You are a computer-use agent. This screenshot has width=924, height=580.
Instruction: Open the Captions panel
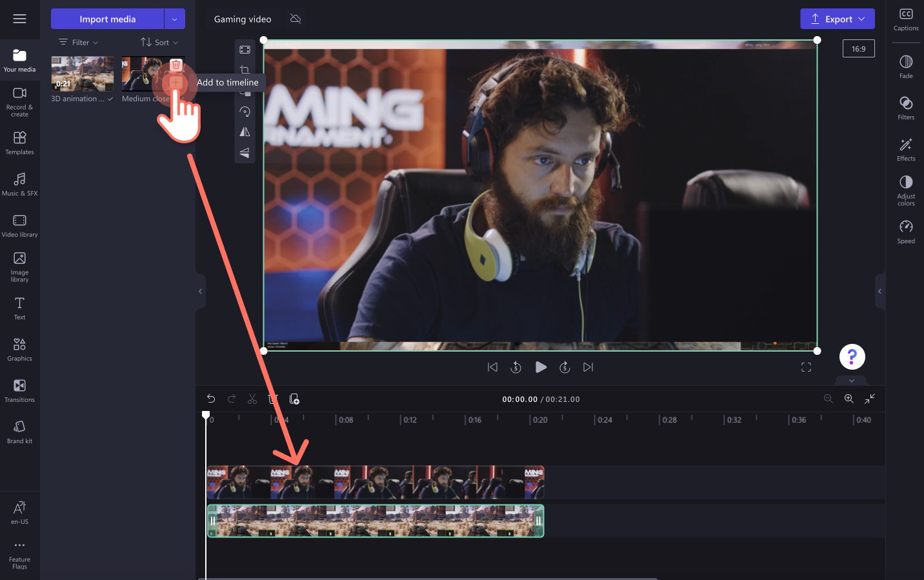point(906,19)
